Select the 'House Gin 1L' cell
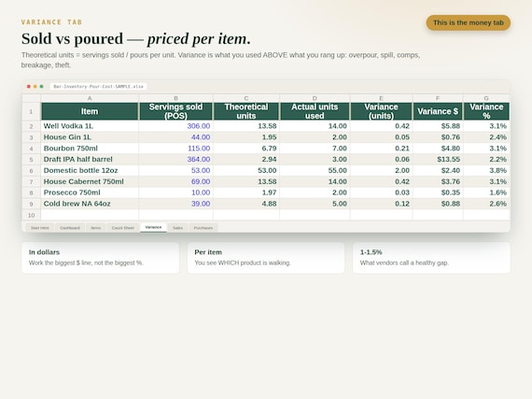 [90, 137]
